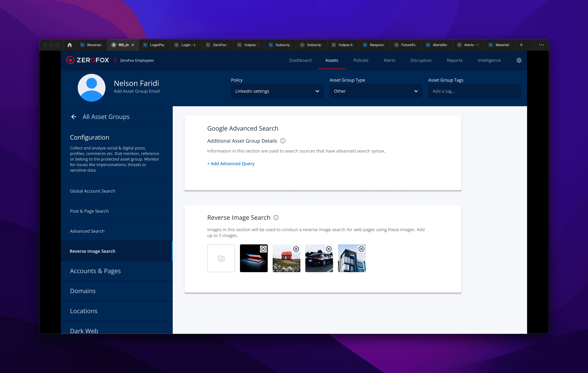
Task: Click the back arrow beside All Asset Groups
Action: 74,117
